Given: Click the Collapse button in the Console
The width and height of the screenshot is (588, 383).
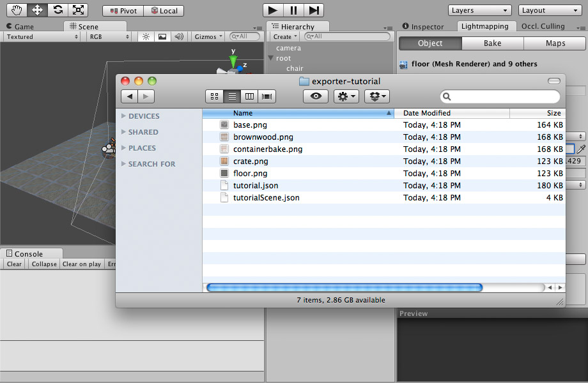Looking at the screenshot, I should (x=43, y=264).
